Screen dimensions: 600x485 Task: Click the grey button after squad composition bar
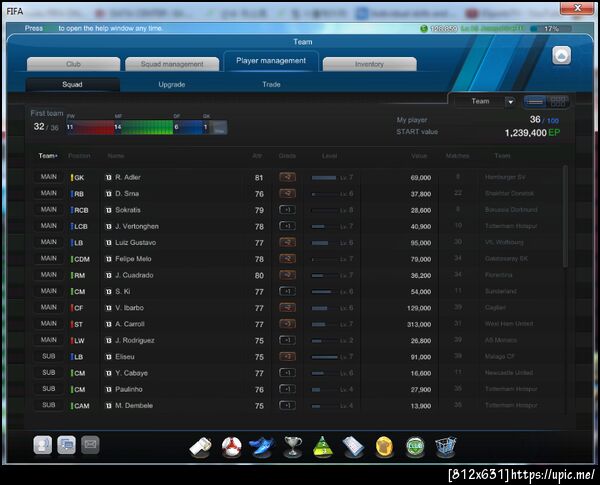pyautogui.click(x=219, y=127)
